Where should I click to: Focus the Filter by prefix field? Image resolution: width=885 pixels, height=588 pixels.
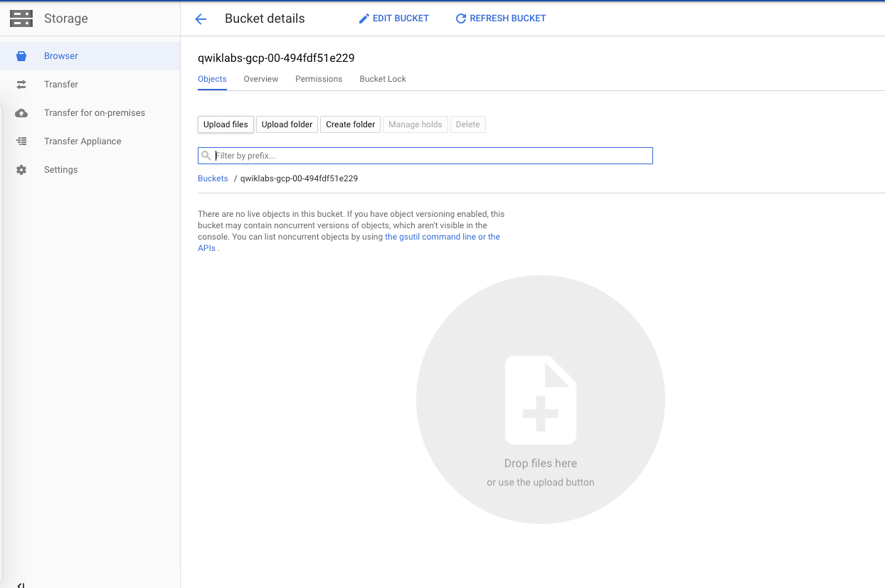[x=425, y=156]
